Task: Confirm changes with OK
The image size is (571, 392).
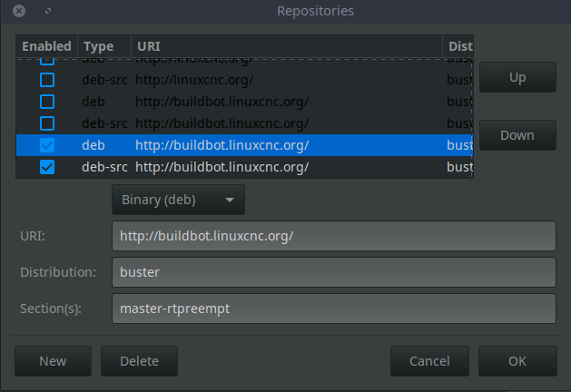Action: [x=517, y=361]
